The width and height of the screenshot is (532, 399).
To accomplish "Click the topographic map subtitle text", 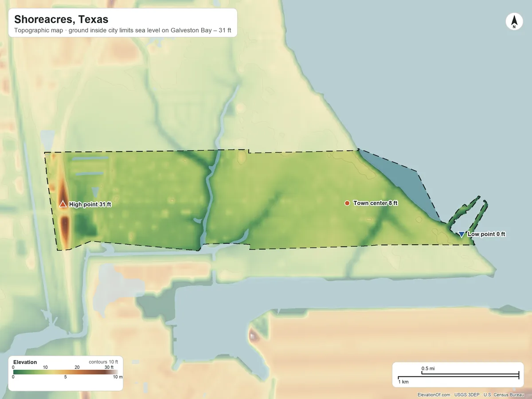I will point(123,31).
